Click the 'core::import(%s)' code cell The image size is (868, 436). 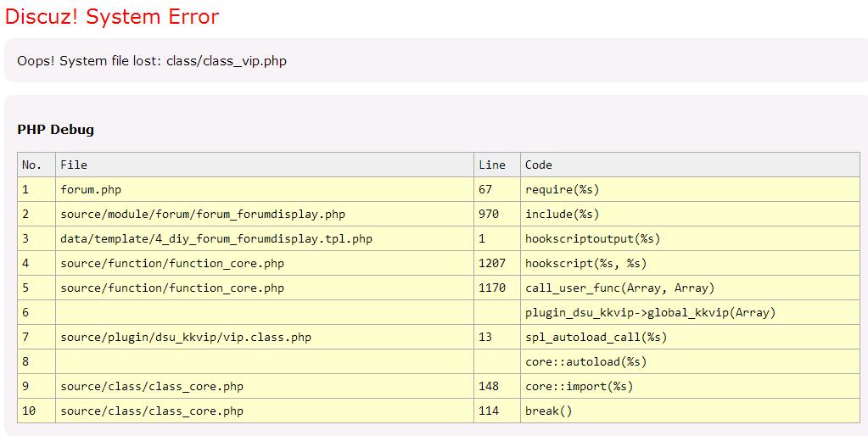tap(690, 386)
